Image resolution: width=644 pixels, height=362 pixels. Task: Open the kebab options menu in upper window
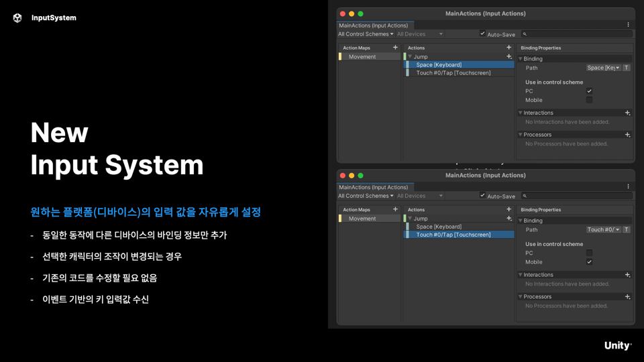[628, 25]
